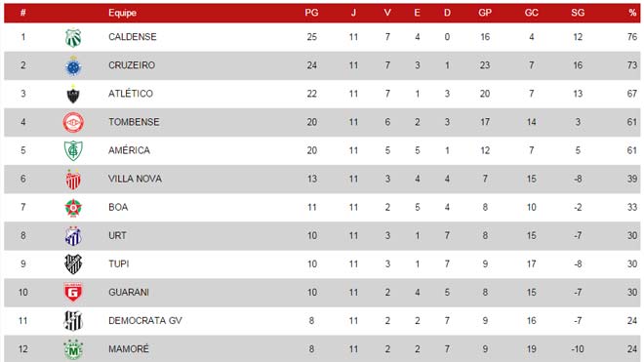This screenshot has height=362, width=644.
Task: Select the Guarani red G crest
Action: [x=73, y=292]
